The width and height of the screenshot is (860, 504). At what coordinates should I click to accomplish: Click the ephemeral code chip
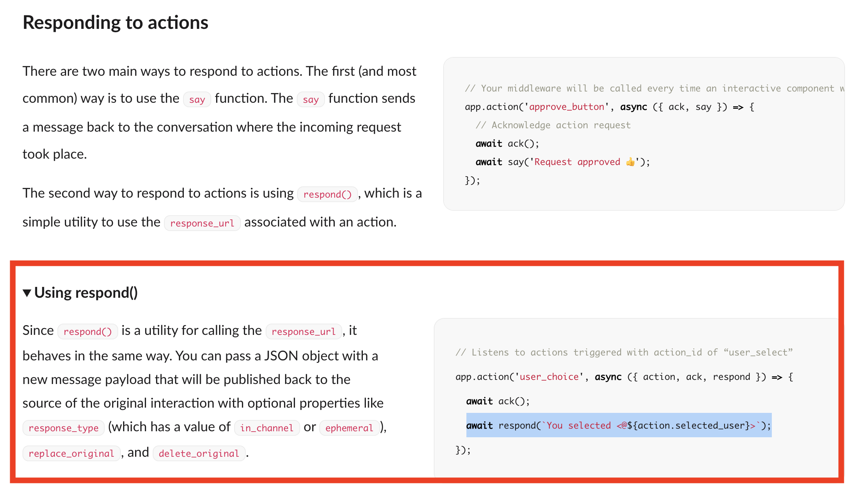point(349,427)
